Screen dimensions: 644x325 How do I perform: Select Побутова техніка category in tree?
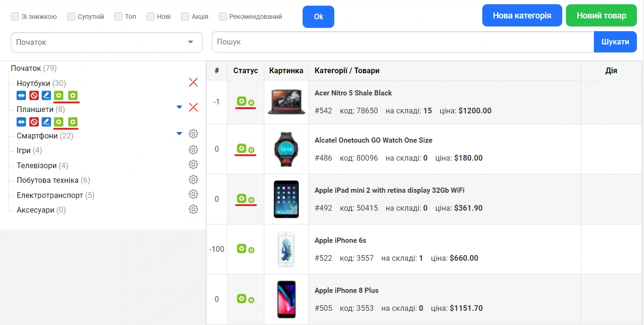tap(47, 180)
